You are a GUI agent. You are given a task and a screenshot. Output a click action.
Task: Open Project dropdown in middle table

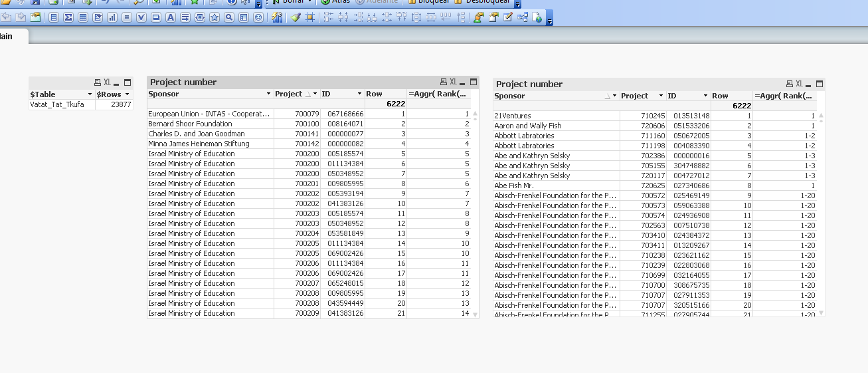pyautogui.click(x=315, y=94)
